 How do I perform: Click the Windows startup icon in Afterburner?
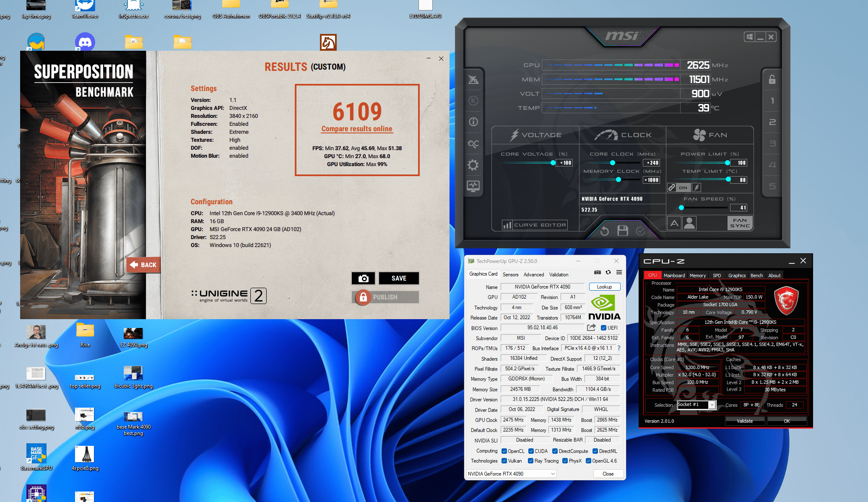pyautogui.click(x=749, y=37)
